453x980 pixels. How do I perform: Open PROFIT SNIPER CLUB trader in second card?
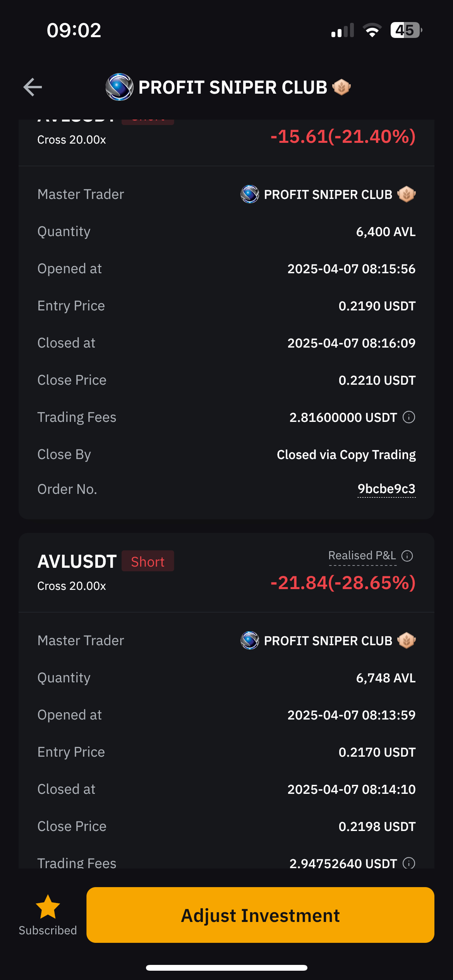coord(328,641)
